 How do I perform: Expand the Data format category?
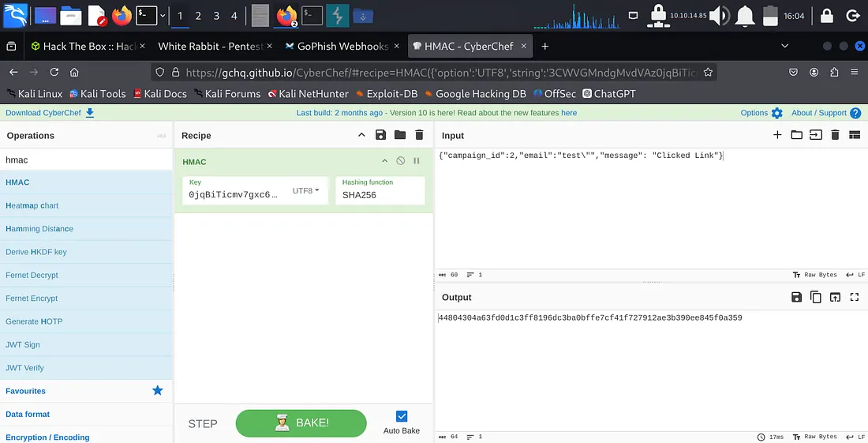[86, 415]
